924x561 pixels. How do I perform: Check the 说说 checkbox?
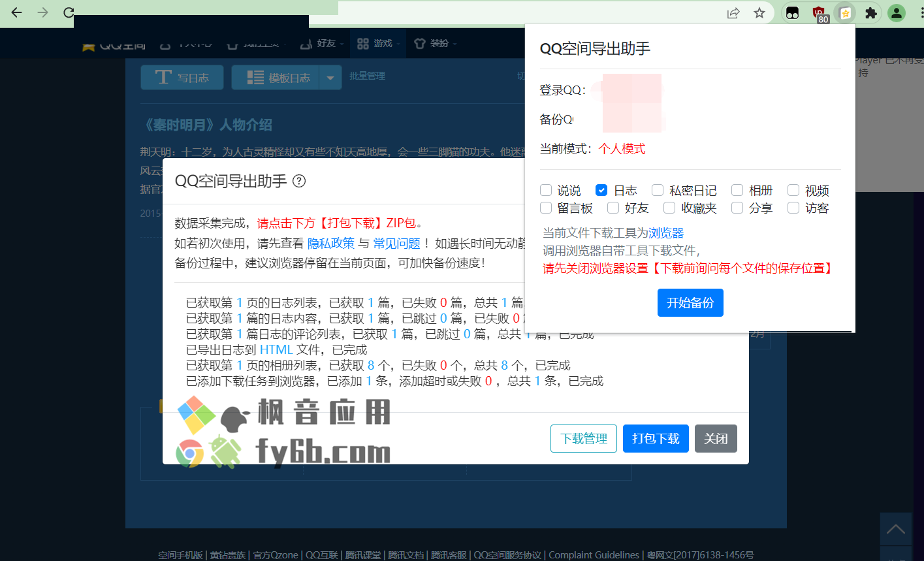[546, 190]
